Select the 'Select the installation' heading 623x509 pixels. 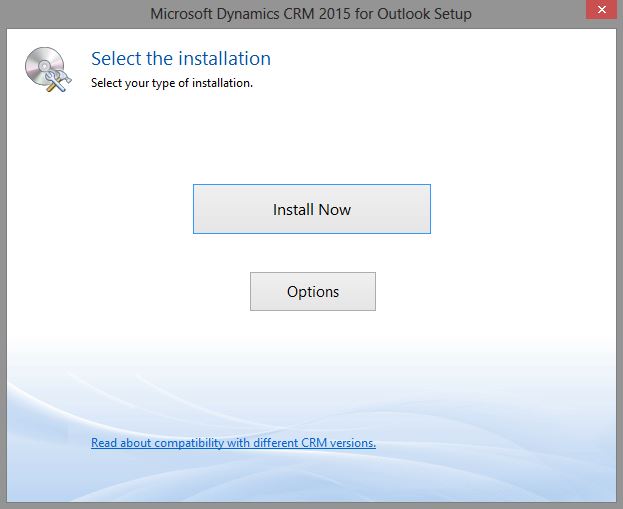coord(181,58)
